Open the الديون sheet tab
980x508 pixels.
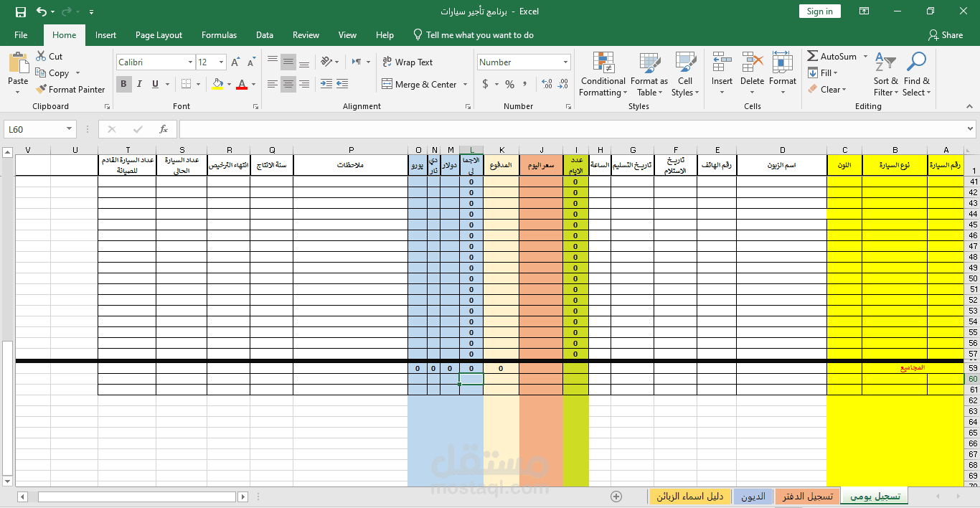(753, 497)
